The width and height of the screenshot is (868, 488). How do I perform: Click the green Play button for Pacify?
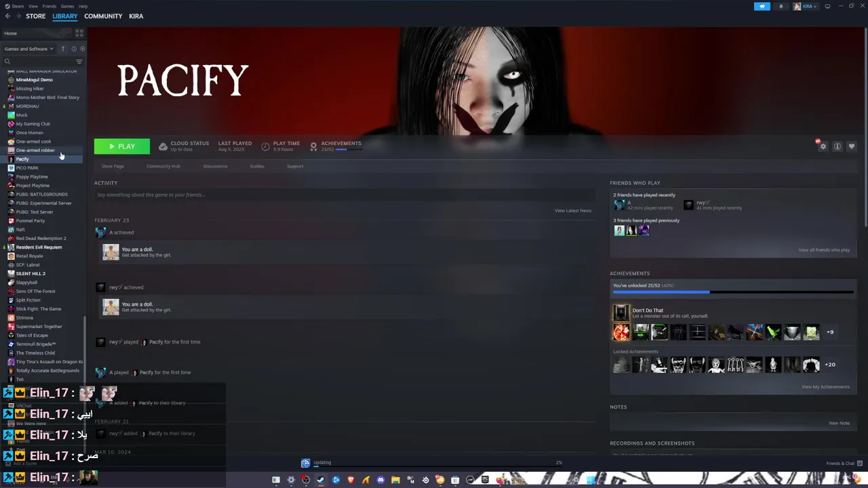[x=122, y=146]
